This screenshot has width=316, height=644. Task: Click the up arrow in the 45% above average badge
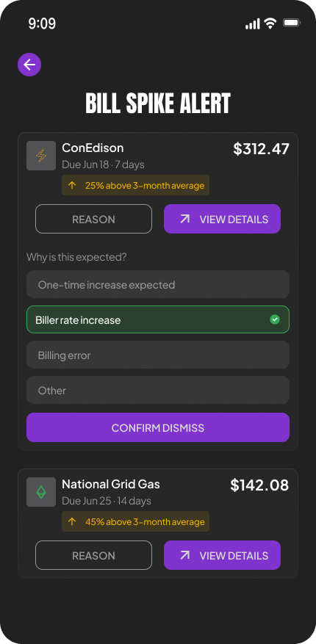[72, 521]
